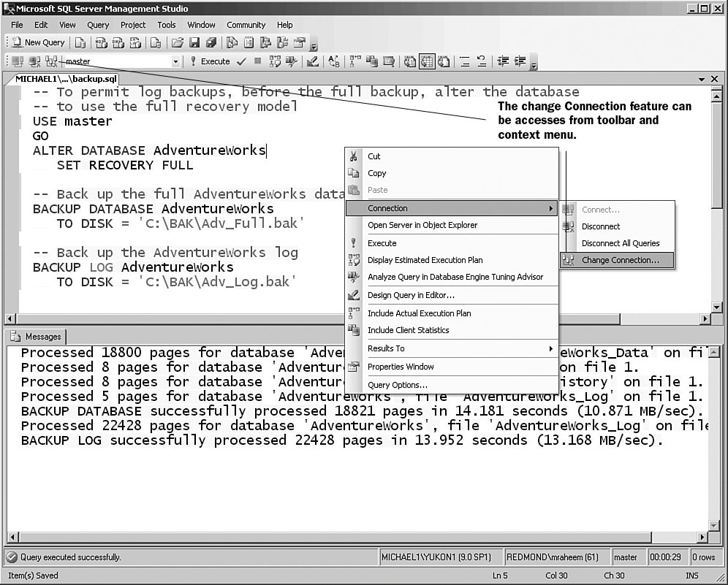Click the SQL Server Mobile Query icon
The width and height of the screenshot is (728, 585).
pyautogui.click(x=156, y=42)
